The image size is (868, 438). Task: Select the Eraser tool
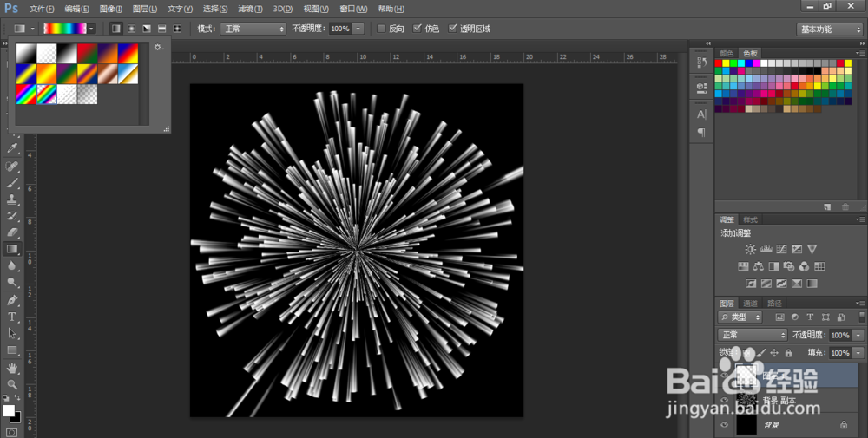(x=12, y=232)
